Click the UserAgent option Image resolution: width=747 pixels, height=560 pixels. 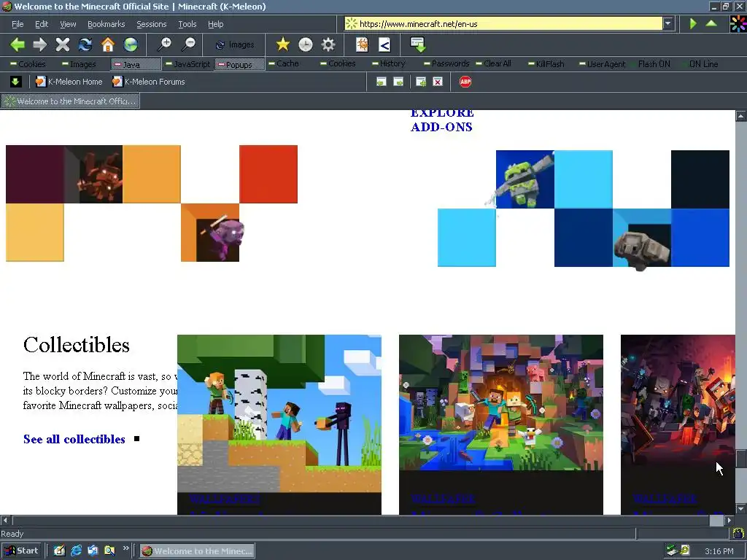tap(602, 64)
